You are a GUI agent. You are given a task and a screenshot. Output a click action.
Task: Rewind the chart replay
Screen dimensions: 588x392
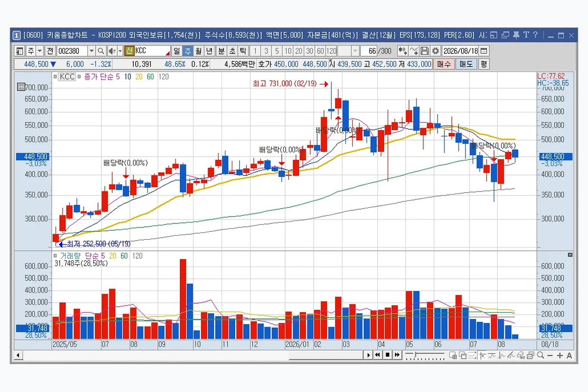pyautogui.click(x=378, y=355)
